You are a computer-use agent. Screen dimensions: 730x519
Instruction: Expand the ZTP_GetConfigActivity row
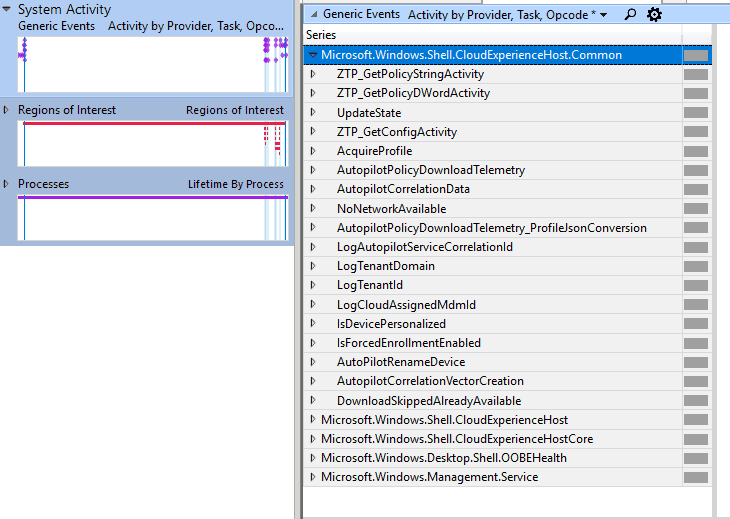point(313,131)
